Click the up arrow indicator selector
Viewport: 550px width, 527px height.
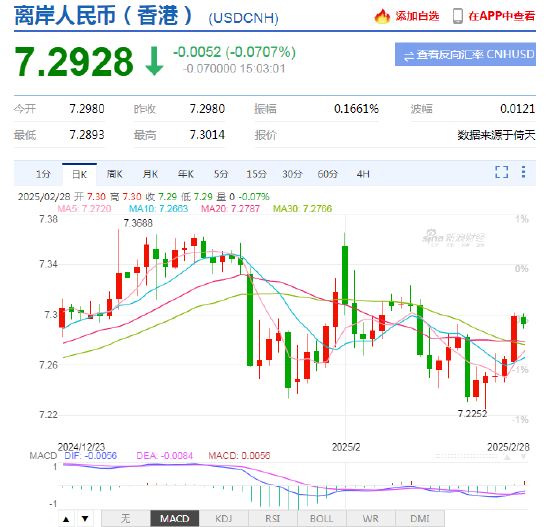(66, 519)
